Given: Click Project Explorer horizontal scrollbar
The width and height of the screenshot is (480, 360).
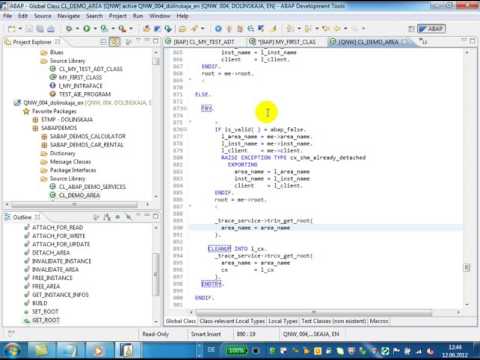Looking at the screenshot, I should tap(74, 204).
